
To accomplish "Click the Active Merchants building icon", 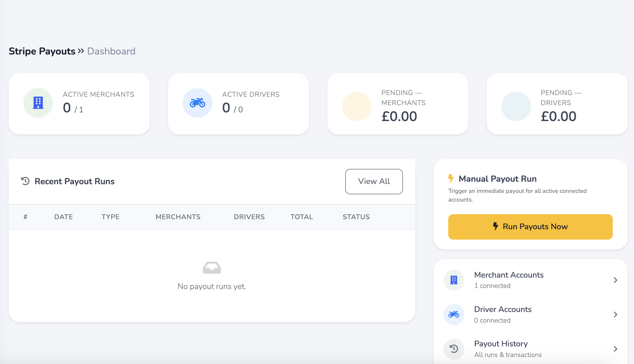I will [x=38, y=103].
